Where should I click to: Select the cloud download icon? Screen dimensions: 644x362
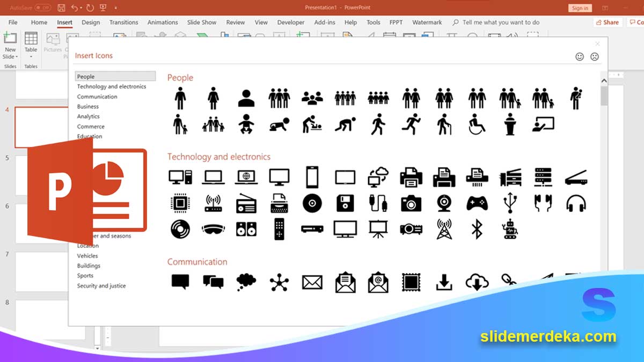pyautogui.click(x=477, y=282)
